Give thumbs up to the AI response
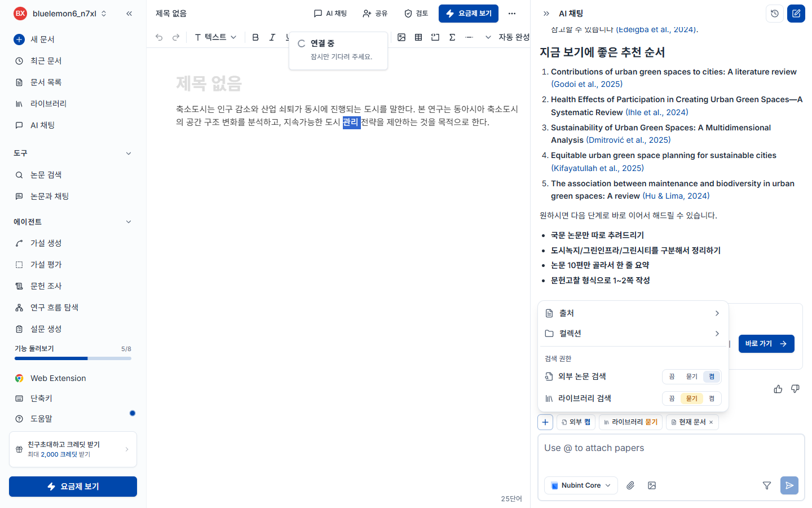Image resolution: width=812 pixels, height=508 pixels. click(778, 389)
